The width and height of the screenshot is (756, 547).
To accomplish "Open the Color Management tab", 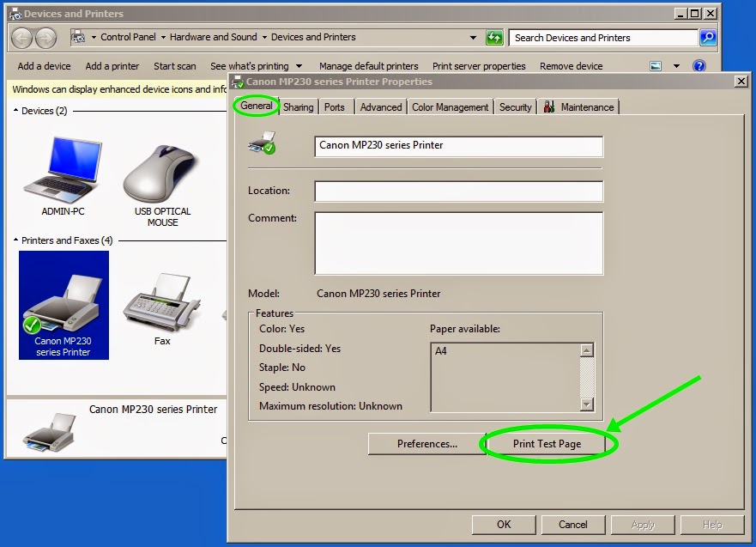I will point(450,107).
